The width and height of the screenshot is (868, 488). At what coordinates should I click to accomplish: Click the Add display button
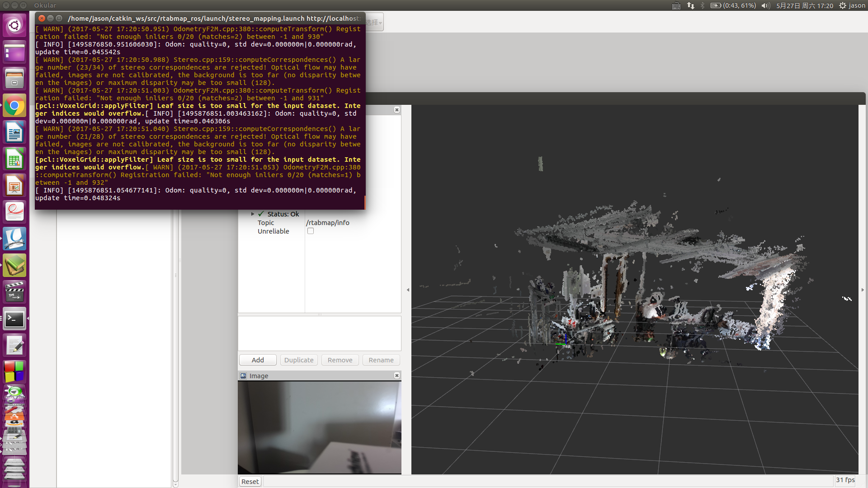point(258,360)
